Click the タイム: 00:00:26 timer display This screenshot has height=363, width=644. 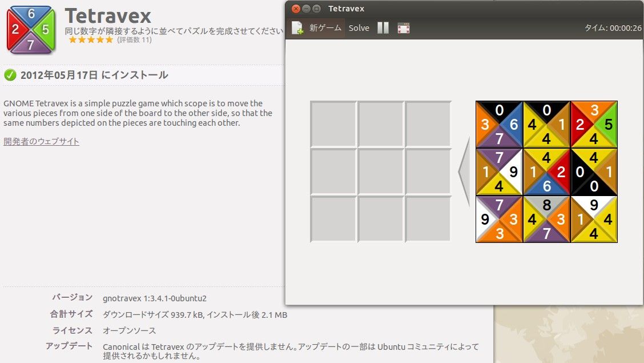[x=613, y=28]
